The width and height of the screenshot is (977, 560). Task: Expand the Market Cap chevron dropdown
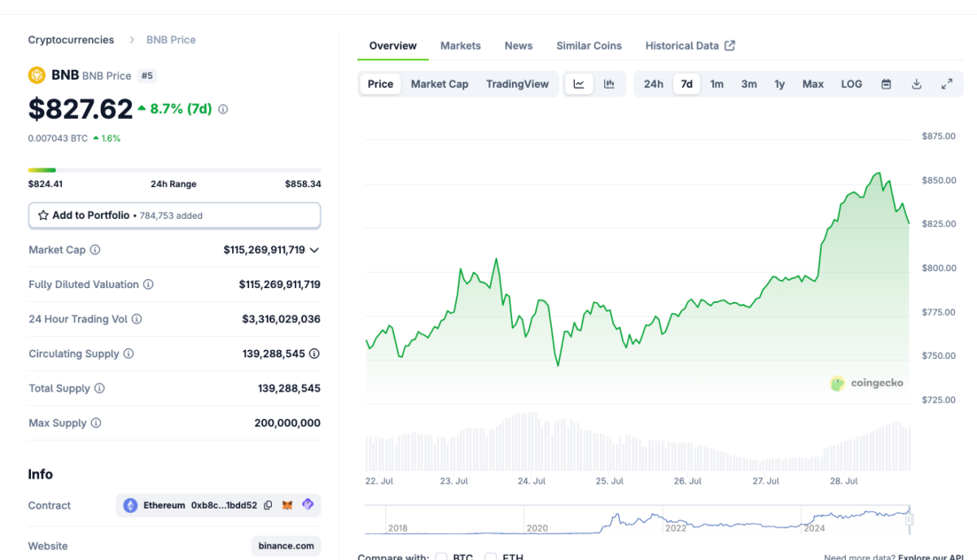click(x=314, y=250)
